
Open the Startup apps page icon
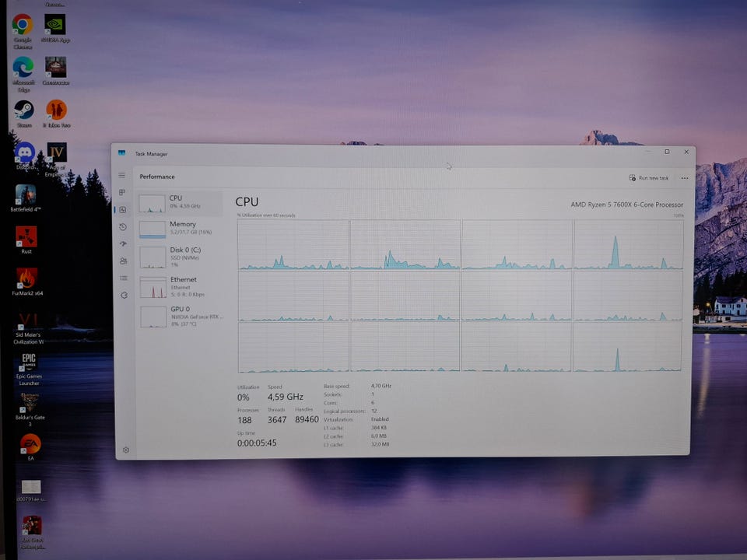click(x=123, y=243)
